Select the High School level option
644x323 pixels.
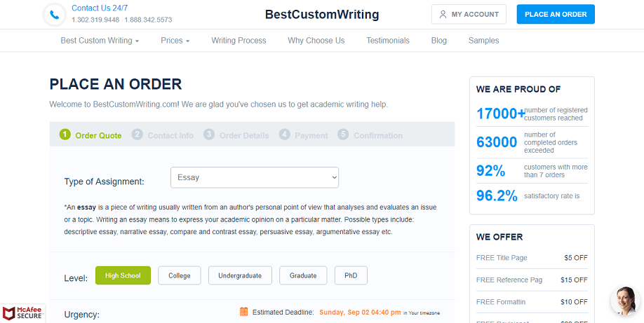pyautogui.click(x=123, y=275)
